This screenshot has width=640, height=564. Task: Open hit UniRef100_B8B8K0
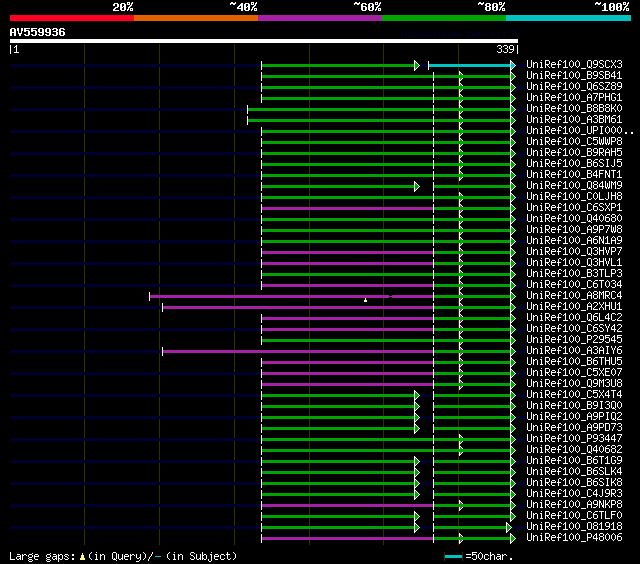(574, 109)
